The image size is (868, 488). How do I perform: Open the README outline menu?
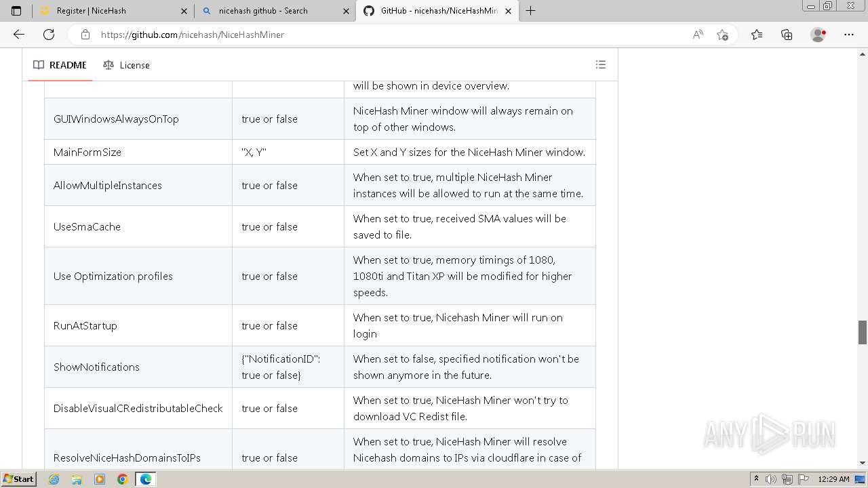601,64
